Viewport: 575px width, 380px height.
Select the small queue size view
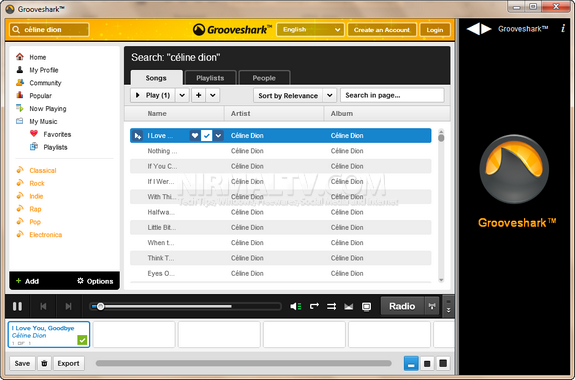pyautogui.click(x=411, y=363)
